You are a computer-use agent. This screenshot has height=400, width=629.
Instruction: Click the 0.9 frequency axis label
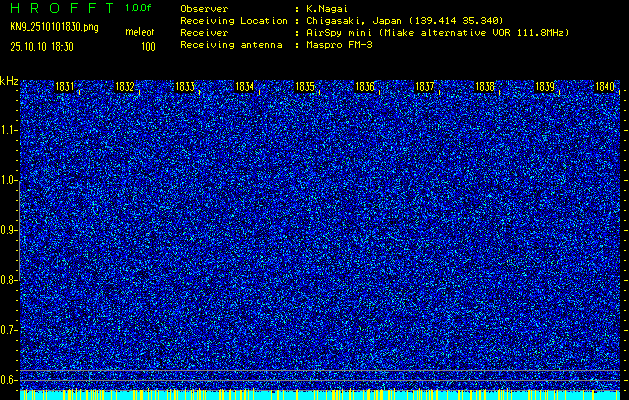9,230
